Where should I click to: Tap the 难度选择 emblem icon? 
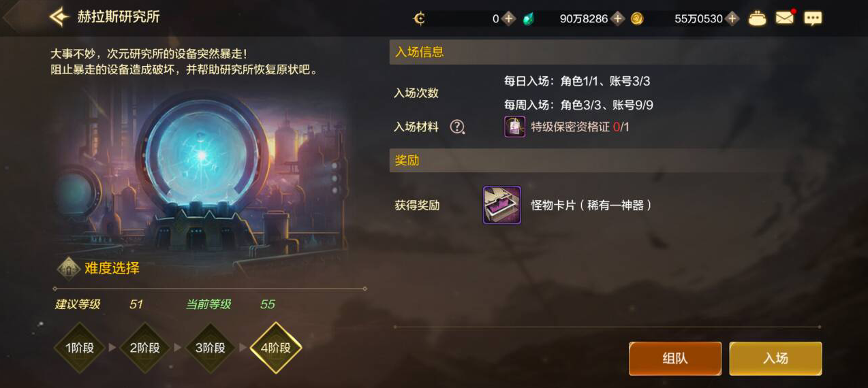click(69, 268)
